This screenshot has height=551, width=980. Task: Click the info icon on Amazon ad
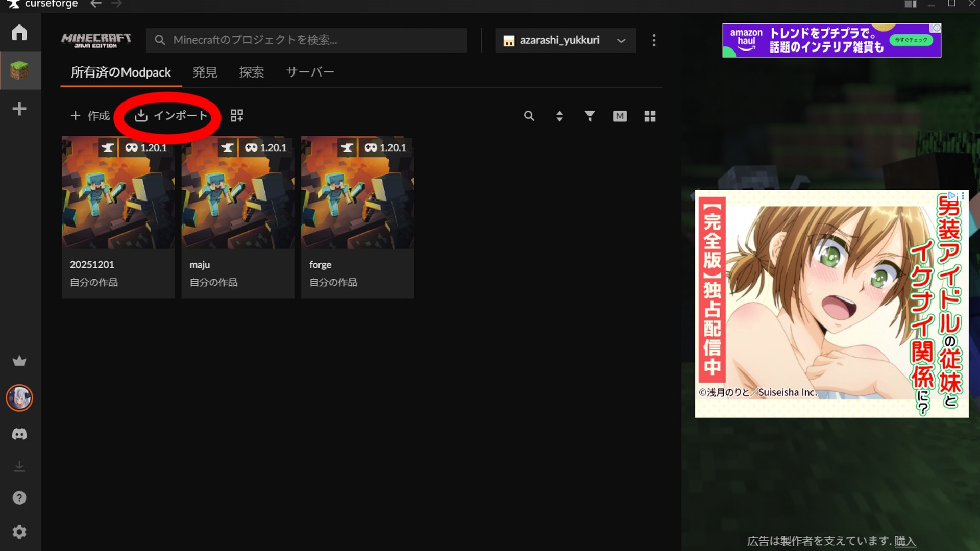coord(937,28)
